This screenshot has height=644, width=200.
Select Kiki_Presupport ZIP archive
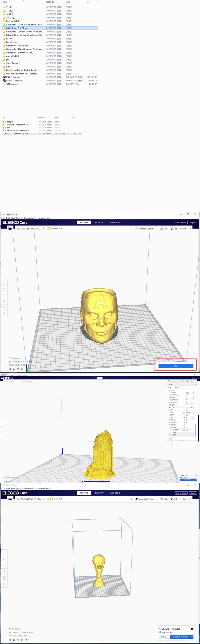tap(50, 77)
